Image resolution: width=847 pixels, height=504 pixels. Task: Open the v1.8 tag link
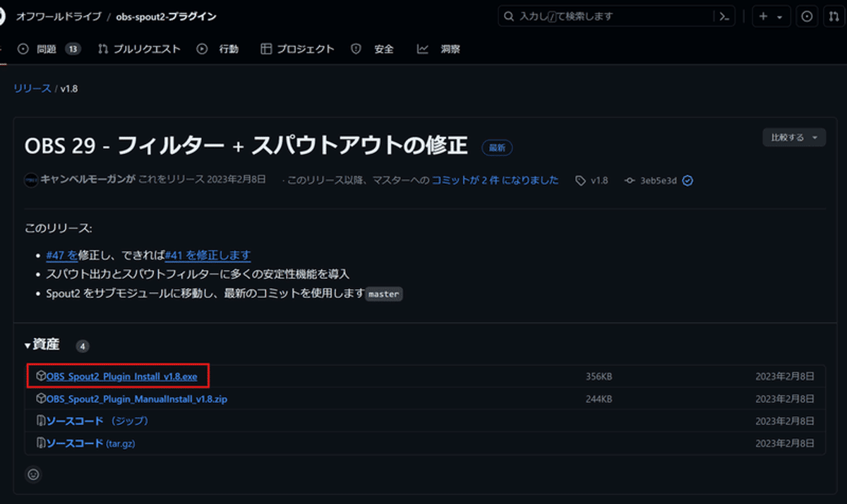click(x=599, y=181)
